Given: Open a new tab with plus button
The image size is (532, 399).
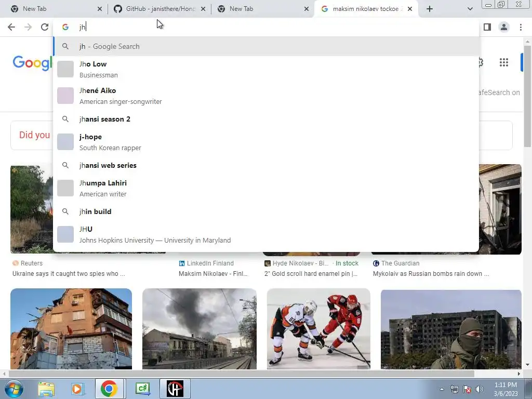Looking at the screenshot, I should [x=430, y=9].
